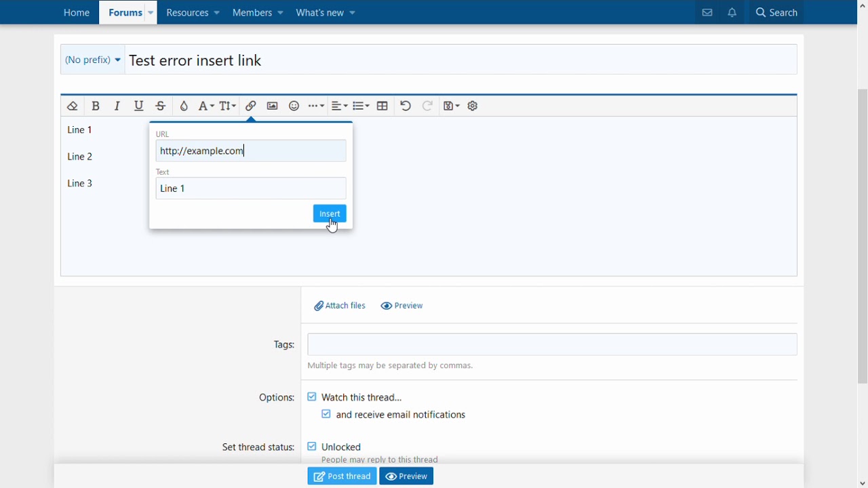868x488 pixels.
Task: Open the insert image tool
Action: click(272, 106)
